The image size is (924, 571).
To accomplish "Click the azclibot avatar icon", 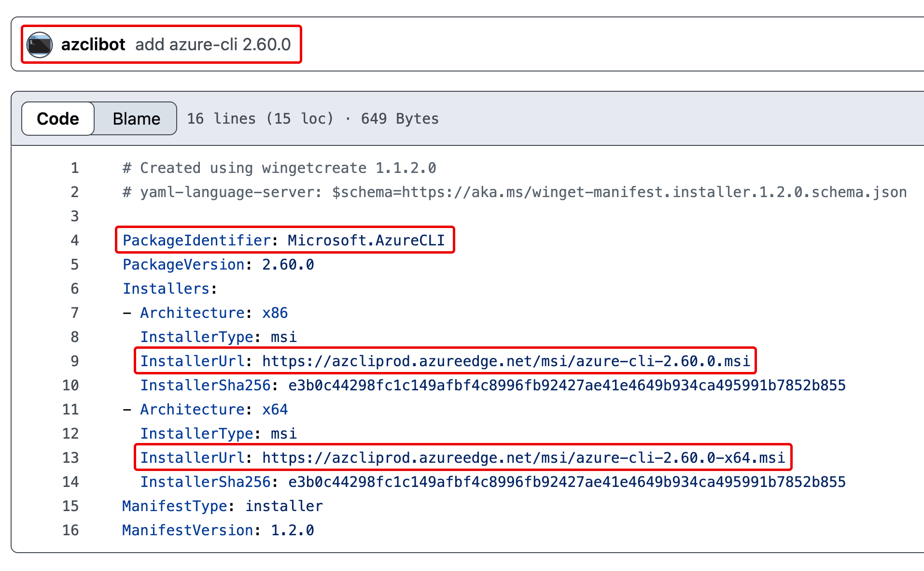I will click(x=40, y=45).
